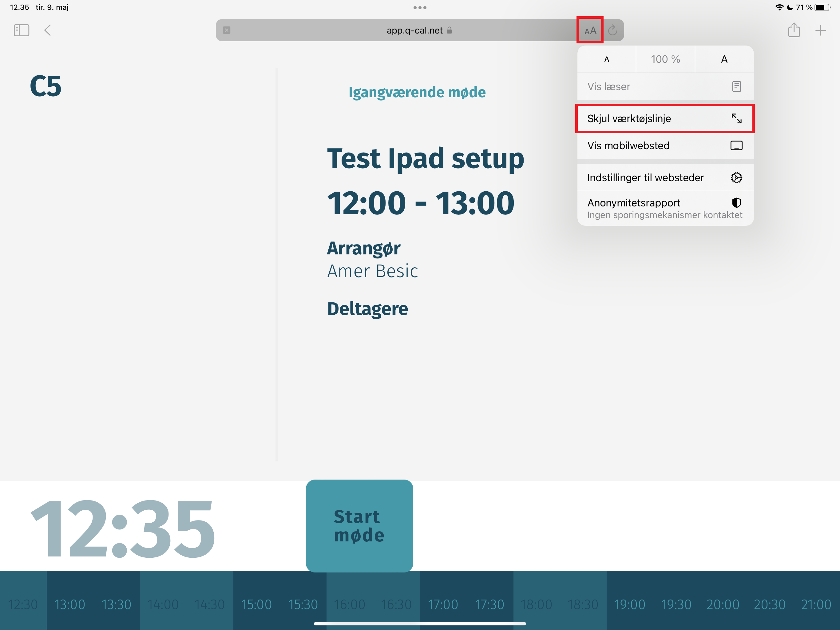Select the 14:00 timeline slot
This screenshot has width=840, height=630.
[163, 604]
